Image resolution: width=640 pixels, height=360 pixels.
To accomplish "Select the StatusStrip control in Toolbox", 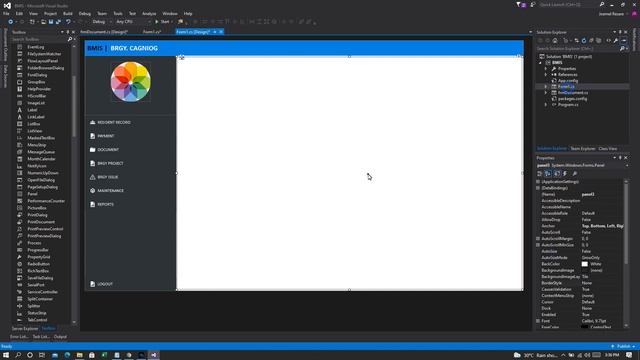I will tap(37, 313).
